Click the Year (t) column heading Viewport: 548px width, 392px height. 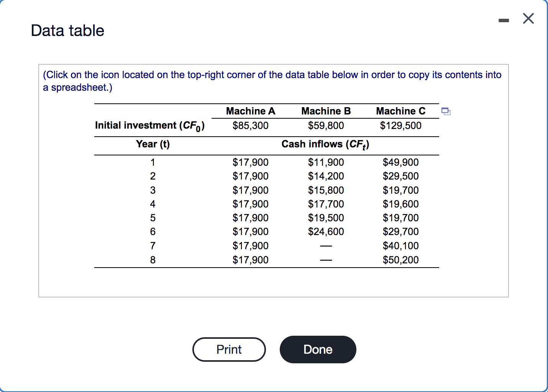pos(153,144)
